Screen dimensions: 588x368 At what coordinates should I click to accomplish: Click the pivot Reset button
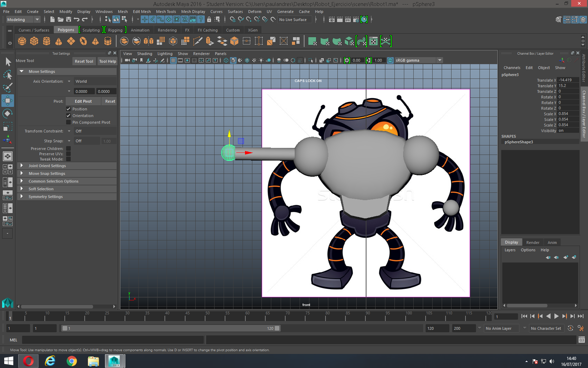(110, 101)
